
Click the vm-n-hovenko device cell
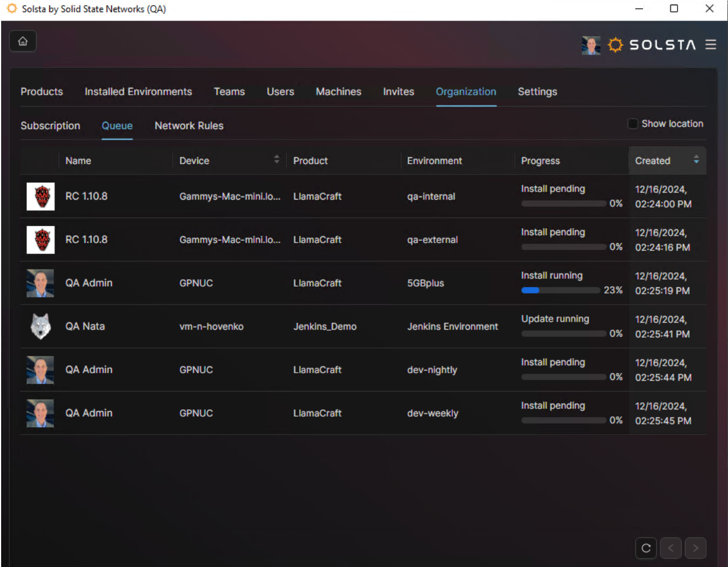(212, 326)
